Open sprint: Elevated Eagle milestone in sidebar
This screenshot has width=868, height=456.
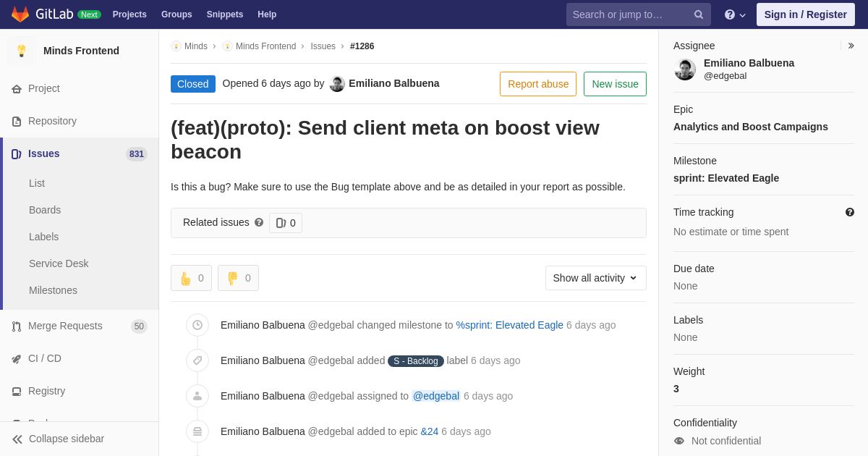point(726,178)
